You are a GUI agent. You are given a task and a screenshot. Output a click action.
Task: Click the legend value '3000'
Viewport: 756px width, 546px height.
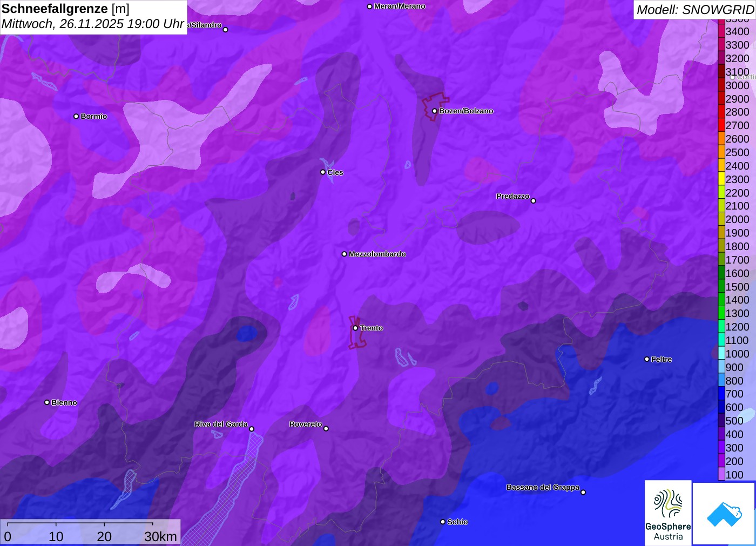click(738, 85)
